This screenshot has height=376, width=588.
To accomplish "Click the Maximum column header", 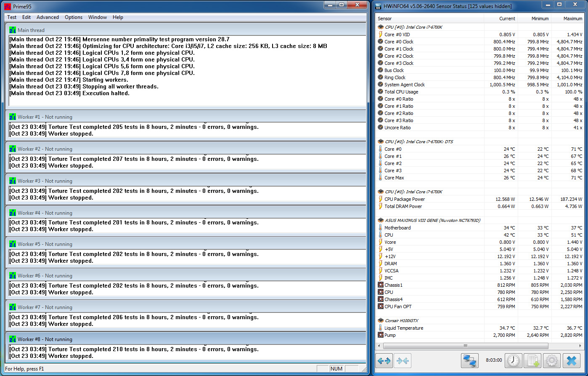I will pyautogui.click(x=567, y=19).
